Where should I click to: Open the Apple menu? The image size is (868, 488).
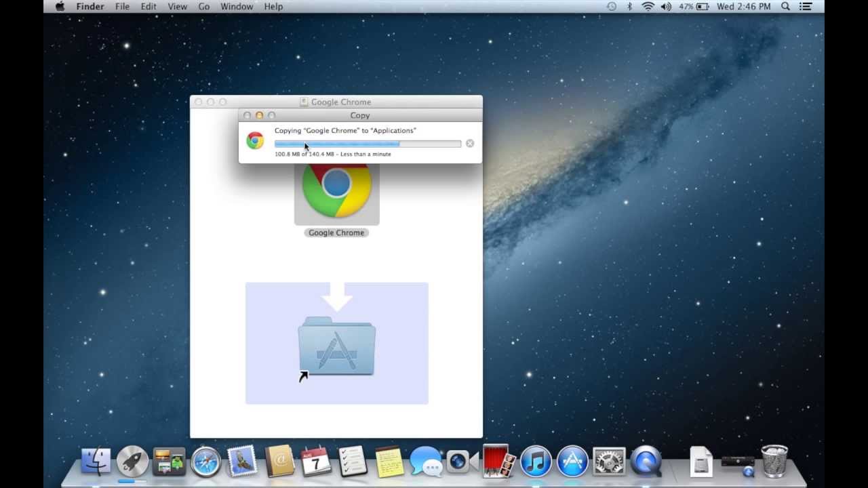(x=60, y=7)
